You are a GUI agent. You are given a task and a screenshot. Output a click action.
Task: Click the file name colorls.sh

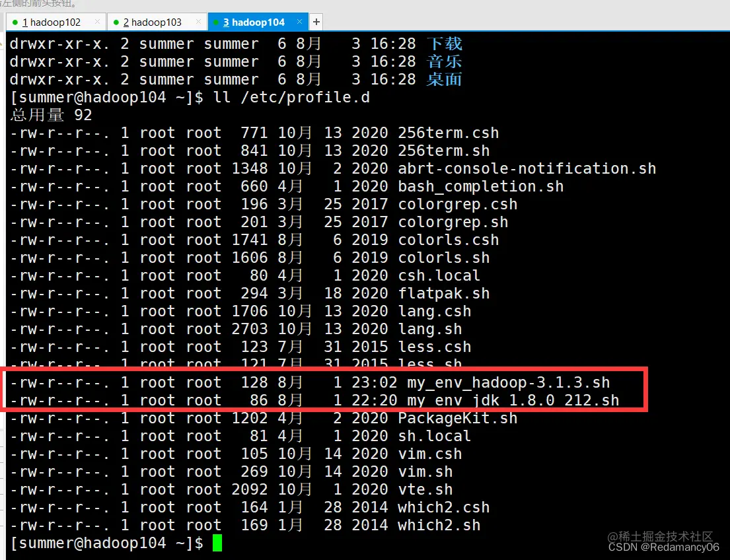(x=444, y=258)
